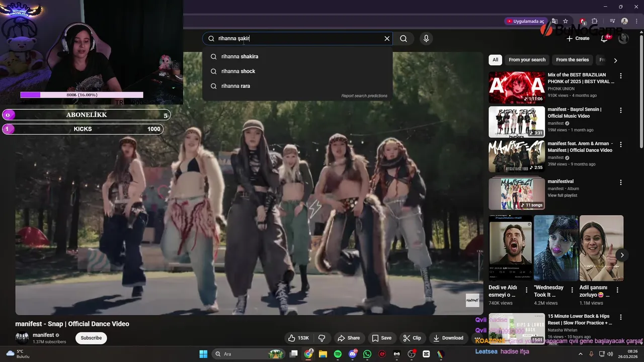The image size is (644, 362).
Task: Click the search magnifier button
Action: pos(404,39)
